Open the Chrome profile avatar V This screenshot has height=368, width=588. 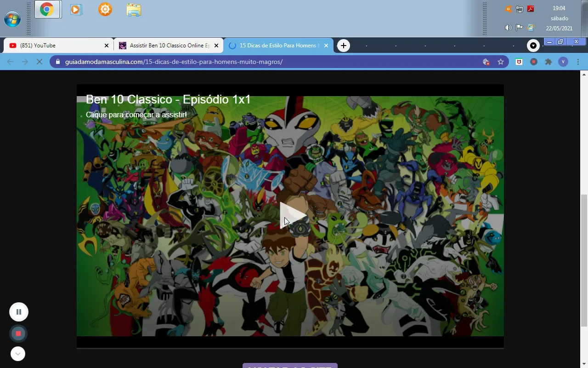(x=563, y=62)
